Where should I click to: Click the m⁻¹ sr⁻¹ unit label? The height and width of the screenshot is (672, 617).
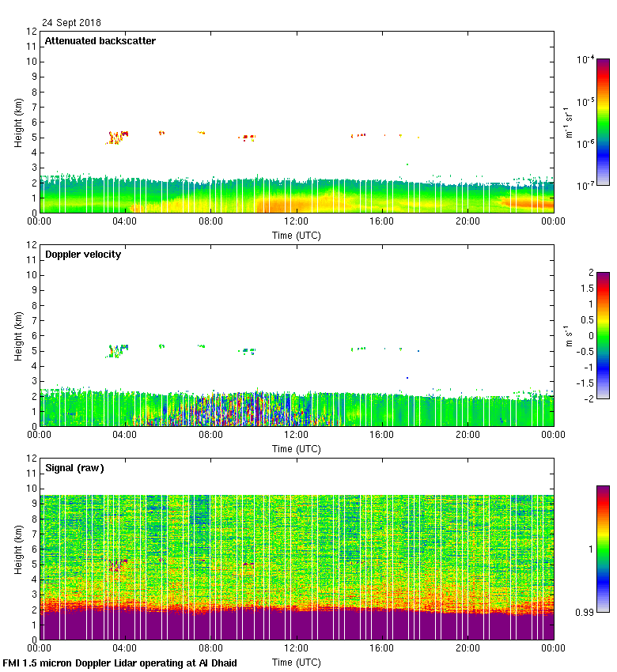(x=568, y=122)
